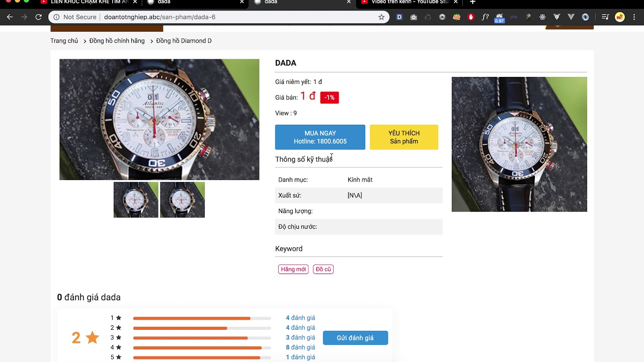Close the YouTube Studio tab
Image resolution: width=644 pixels, height=362 pixels.
point(455,3)
